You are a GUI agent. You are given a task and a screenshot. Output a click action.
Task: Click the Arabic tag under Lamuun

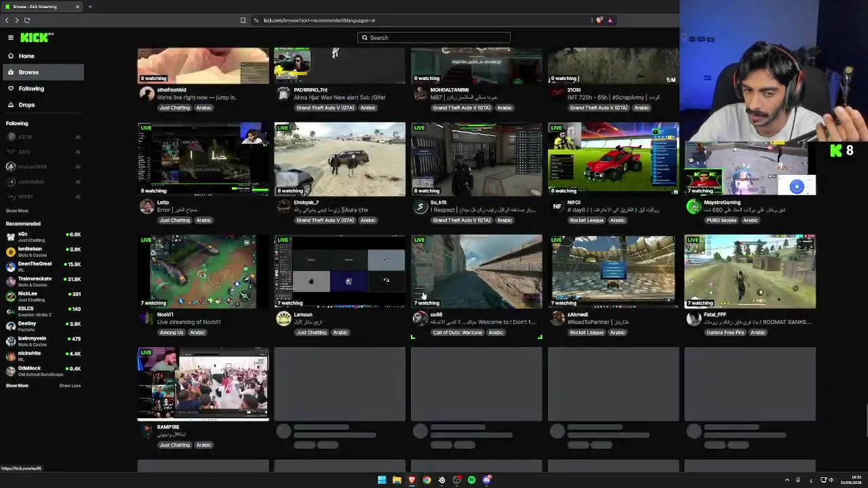coord(340,333)
